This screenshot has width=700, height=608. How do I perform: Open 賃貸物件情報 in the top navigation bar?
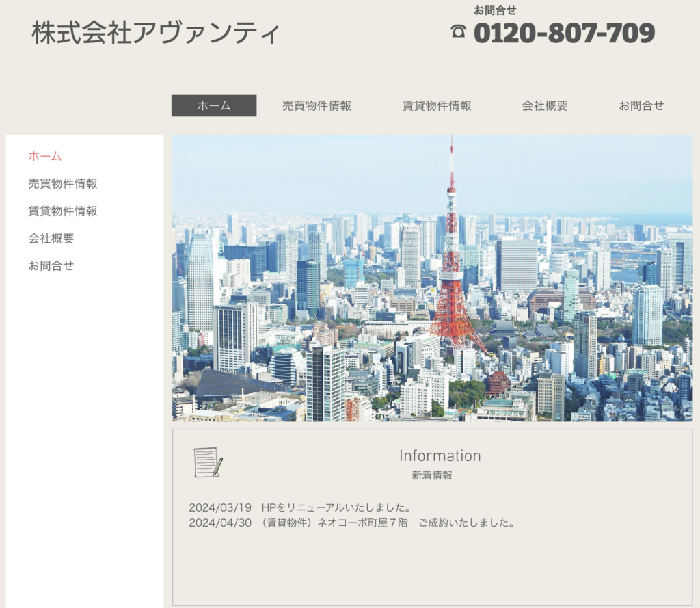click(x=437, y=106)
